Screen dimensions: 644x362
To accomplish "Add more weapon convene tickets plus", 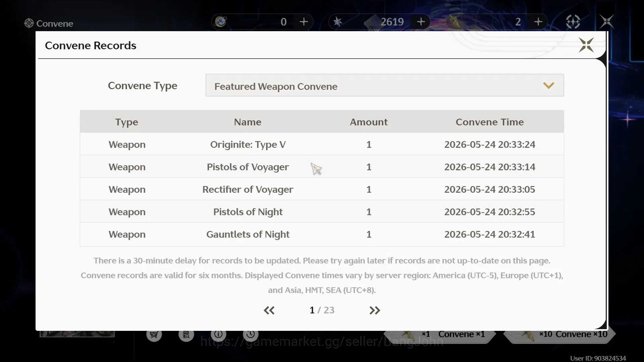I will click(x=538, y=22).
